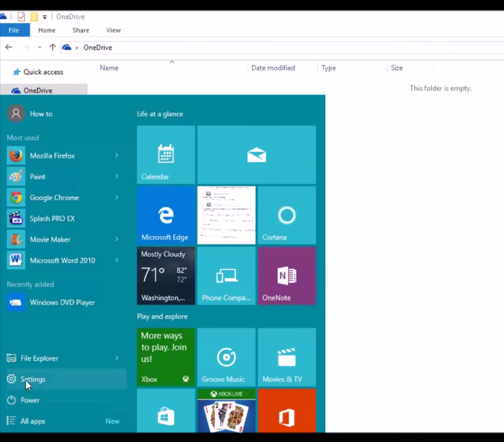504x442 pixels.
Task: Click All apps
Action: (x=32, y=421)
